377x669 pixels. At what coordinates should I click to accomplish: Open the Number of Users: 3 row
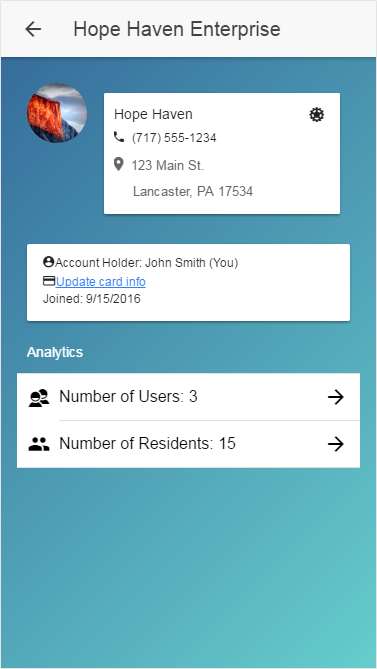click(188, 397)
